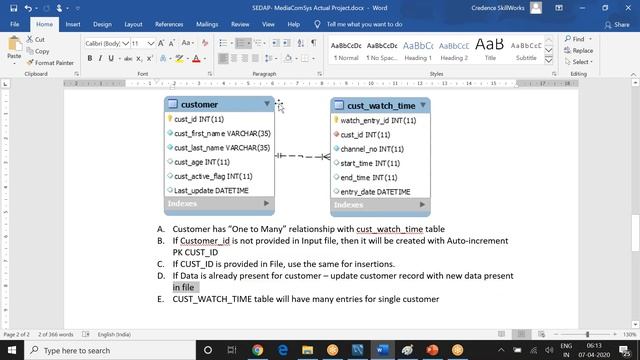Screen dimensions: 640x360
Task: Switch to the Insert tab
Action: [x=73, y=24]
